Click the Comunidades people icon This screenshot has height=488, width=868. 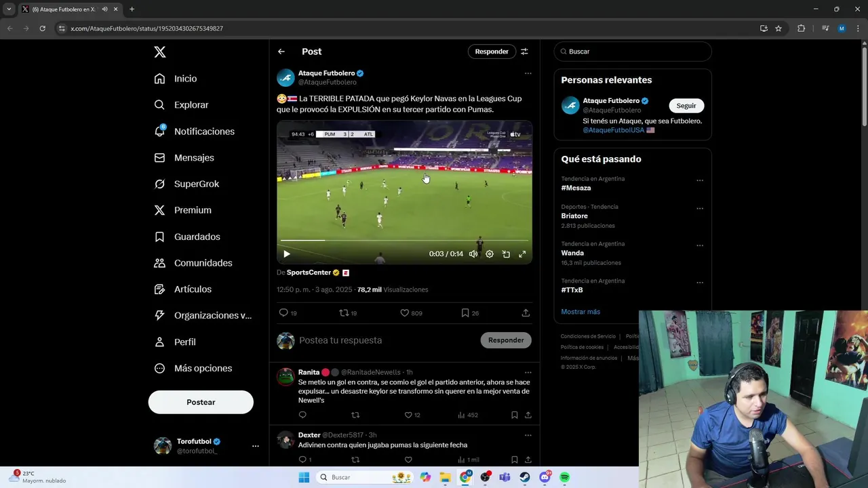(159, 263)
